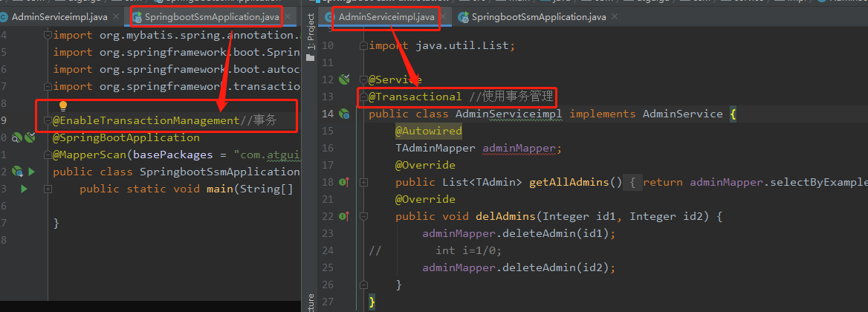868x312 pixels.
Task: Run main method via green gutter arrow
Action: 24,189
